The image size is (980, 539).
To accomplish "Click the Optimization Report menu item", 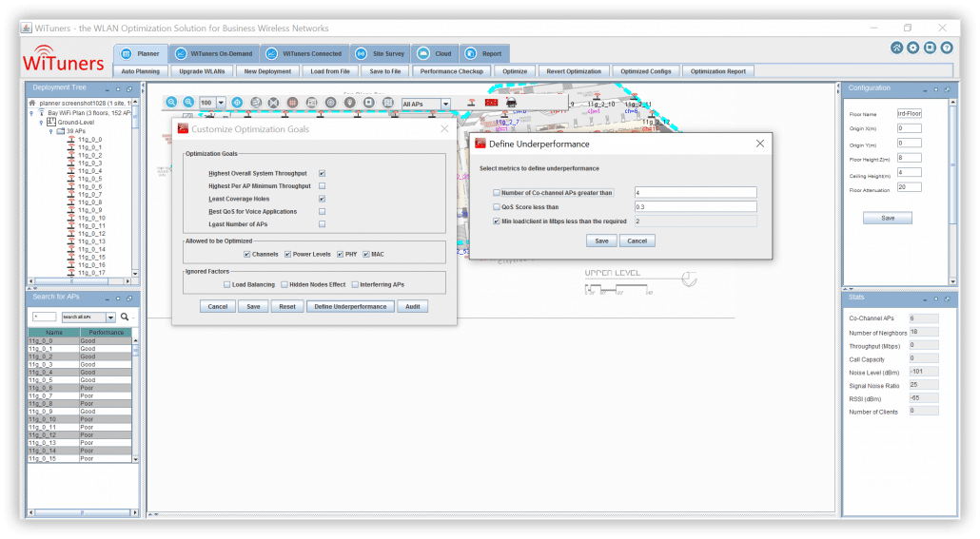I will pyautogui.click(x=718, y=71).
